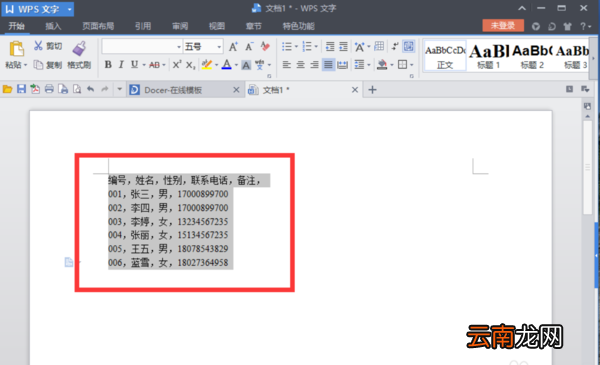Click the borders icon

tap(403, 65)
